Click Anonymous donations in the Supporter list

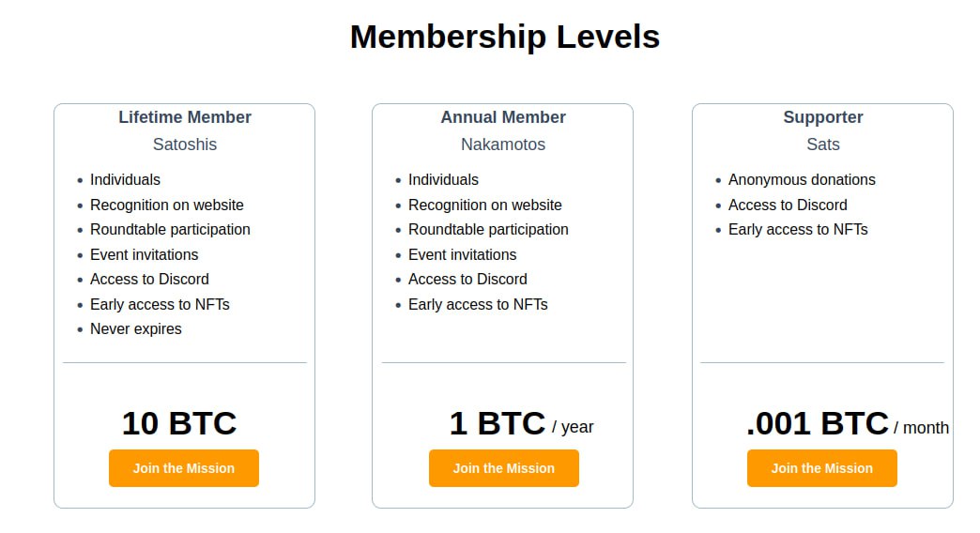(x=802, y=180)
